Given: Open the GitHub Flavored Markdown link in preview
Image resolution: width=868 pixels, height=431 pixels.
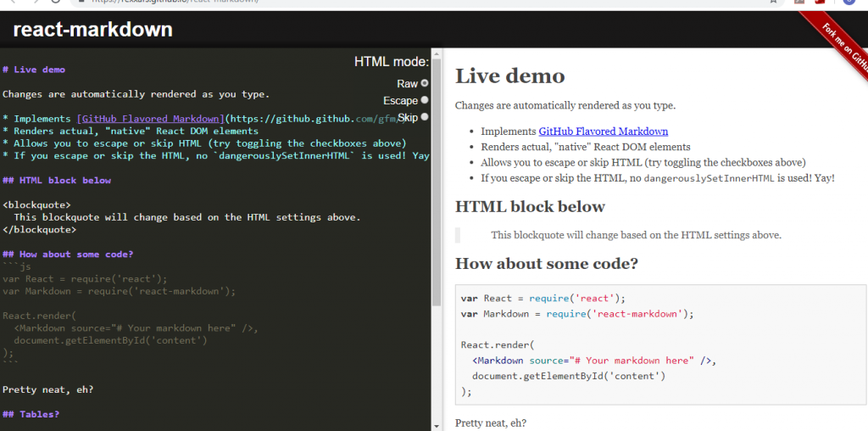Looking at the screenshot, I should click(603, 132).
